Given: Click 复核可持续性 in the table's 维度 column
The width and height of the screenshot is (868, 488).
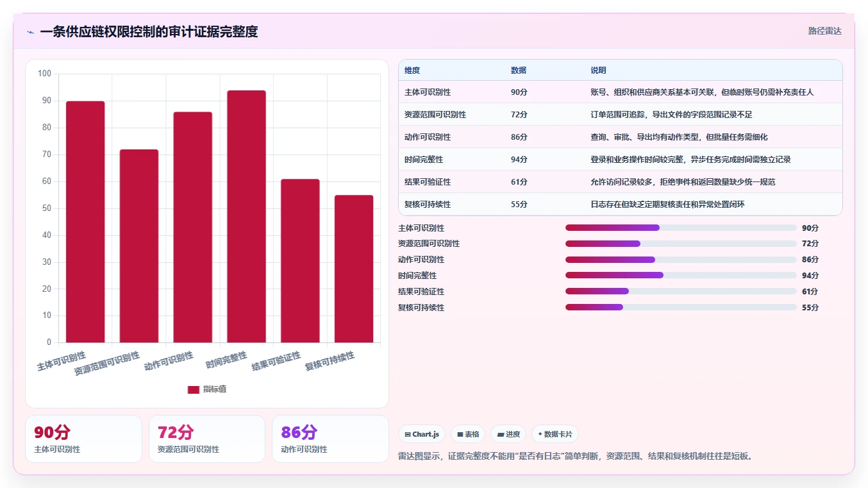Looking at the screenshot, I should point(428,205).
